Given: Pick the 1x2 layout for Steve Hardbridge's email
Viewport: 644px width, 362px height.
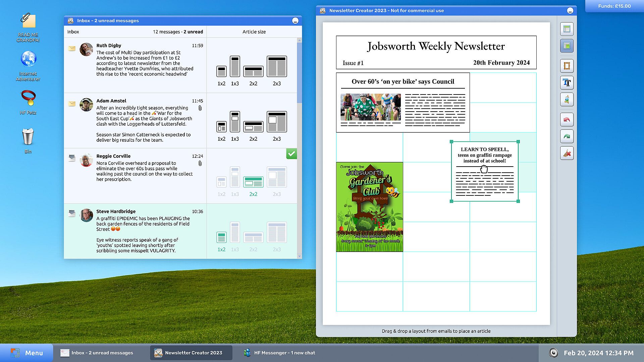Looking at the screenshot, I should coord(221,237).
